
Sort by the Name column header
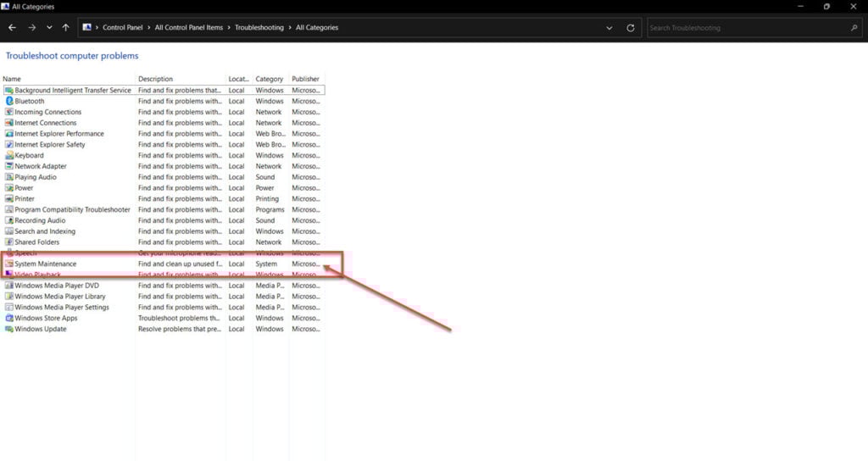[x=12, y=79]
